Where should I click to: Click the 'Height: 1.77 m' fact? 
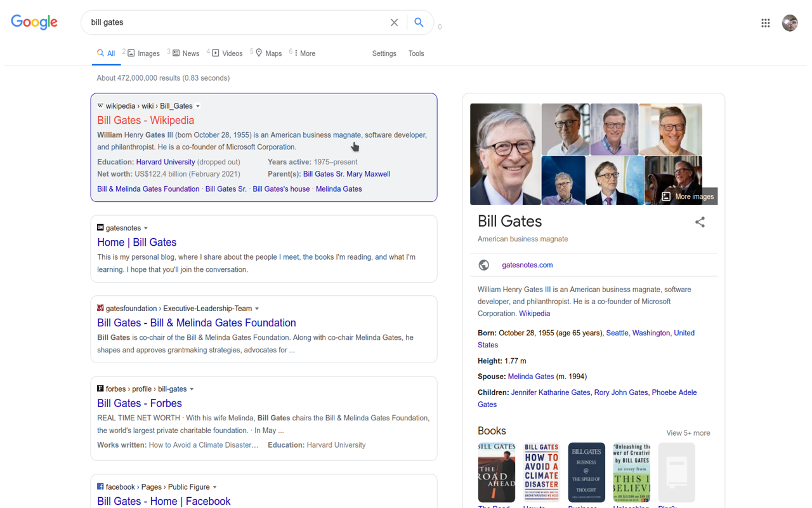click(502, 361)
